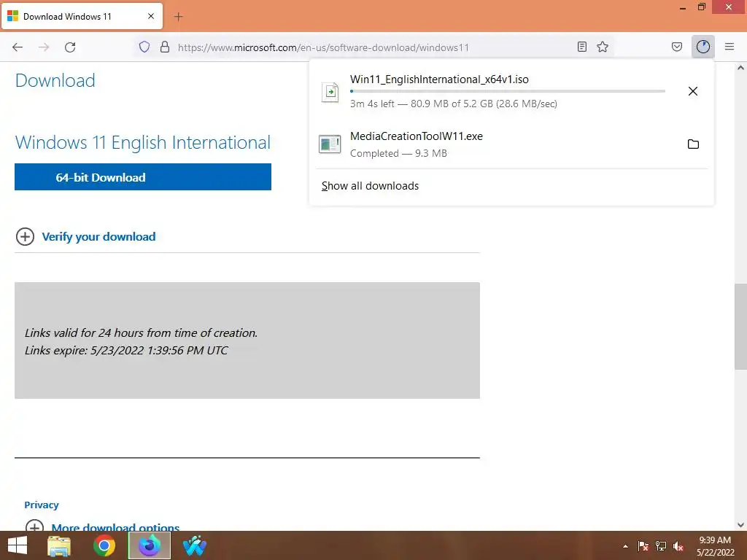Open network status tray icon
Viewport: 747px width, 560px height.
(x=661, y=546)
